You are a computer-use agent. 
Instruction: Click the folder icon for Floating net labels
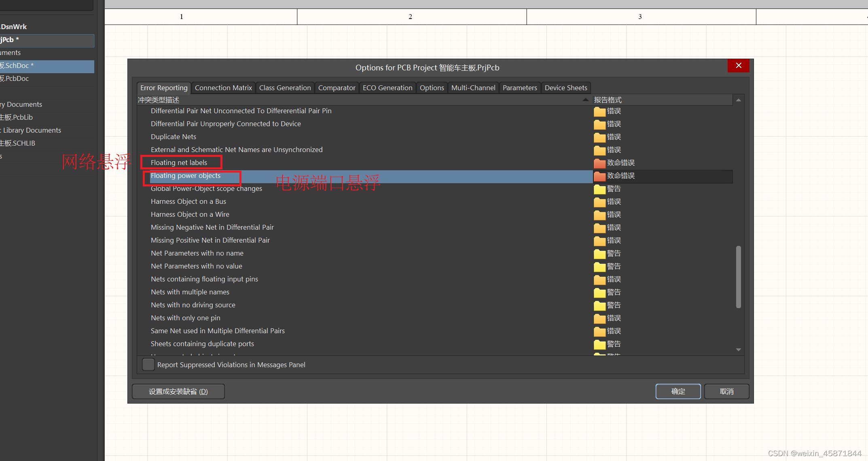coord(599,163)
